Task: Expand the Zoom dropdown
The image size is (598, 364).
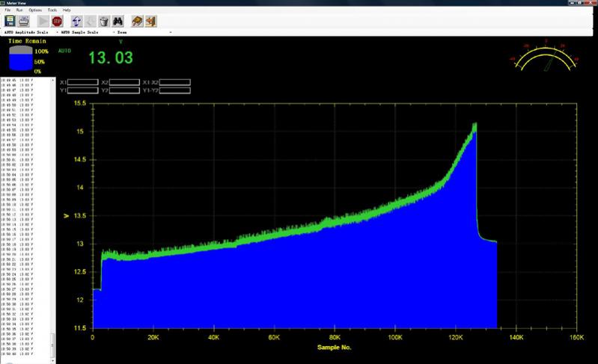Action: coord(170,32)
